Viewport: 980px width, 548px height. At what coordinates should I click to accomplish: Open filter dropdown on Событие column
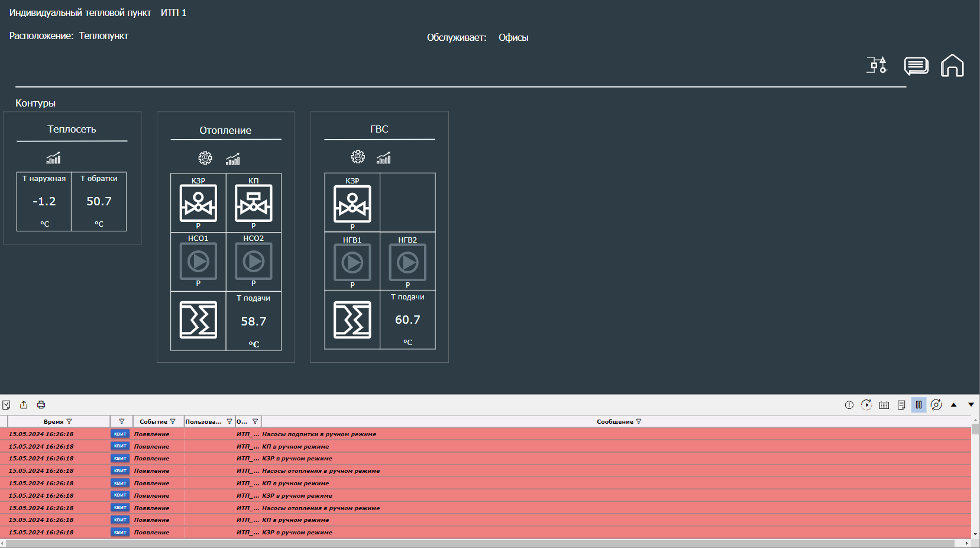173,421
